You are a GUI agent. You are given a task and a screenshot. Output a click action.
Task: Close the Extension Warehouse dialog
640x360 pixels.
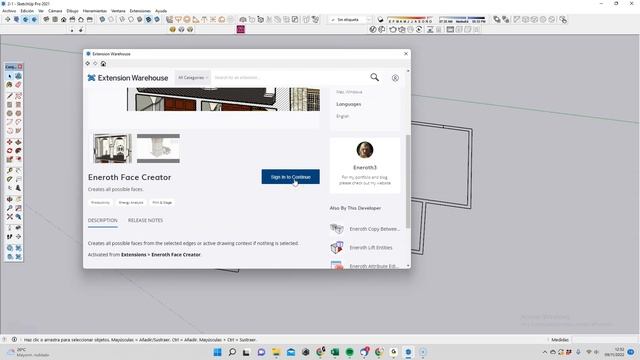click(x=406, y=53)
